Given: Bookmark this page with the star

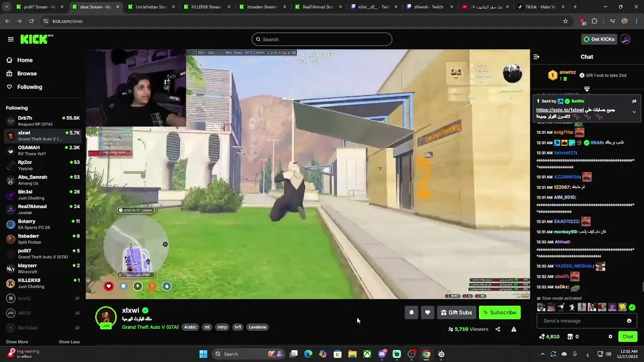Looking at the screenshot, I should point(566,21).
